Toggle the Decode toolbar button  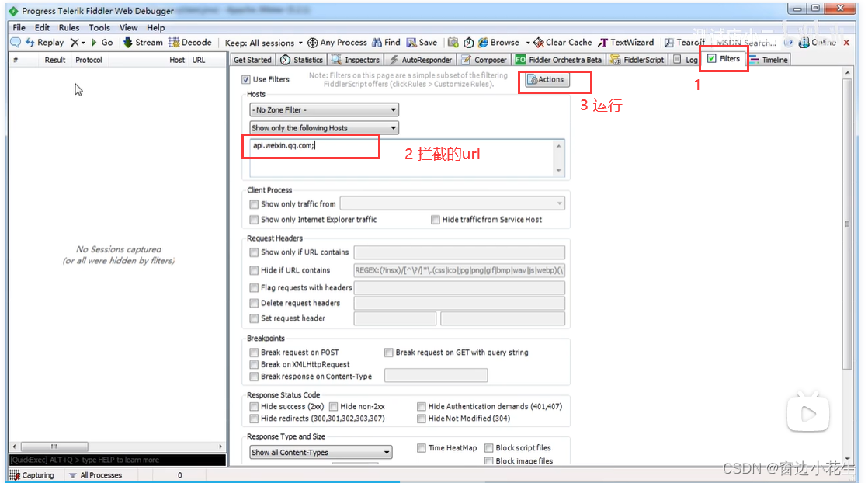coord(190,43)
